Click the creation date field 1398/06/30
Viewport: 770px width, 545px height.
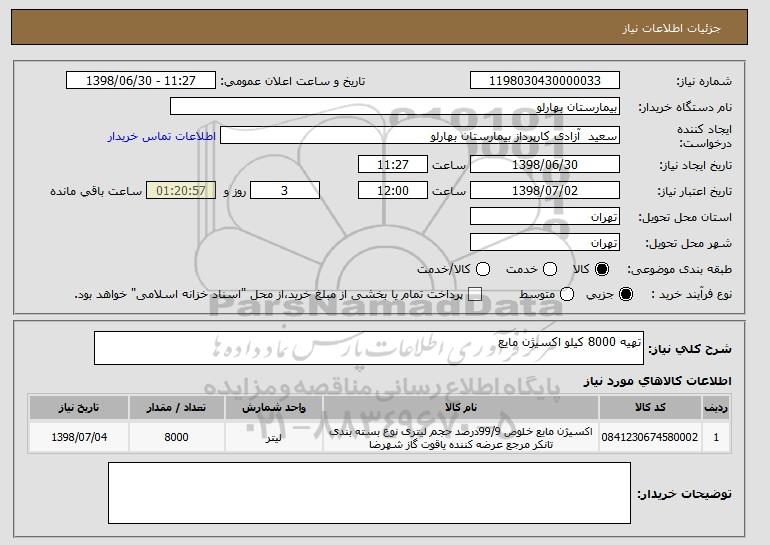545,164
